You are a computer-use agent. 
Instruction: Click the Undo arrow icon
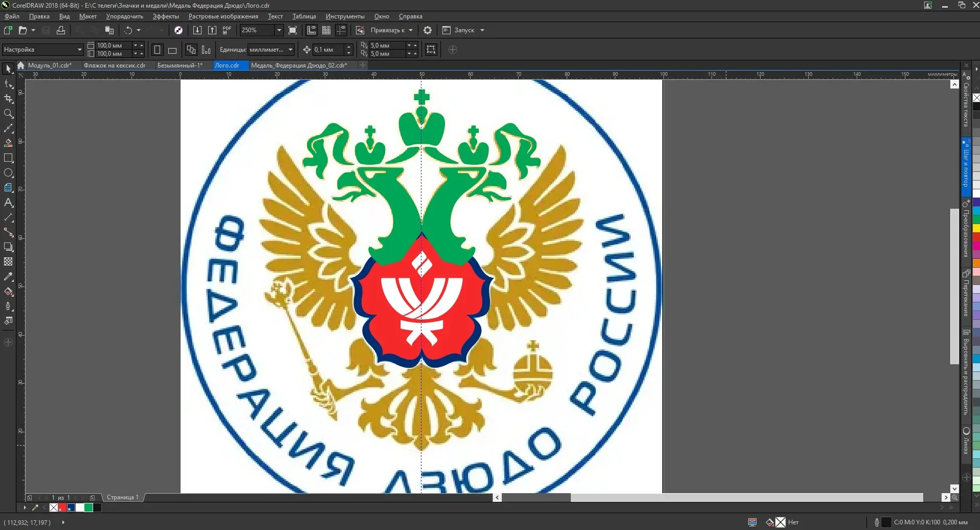coord(128,30)
